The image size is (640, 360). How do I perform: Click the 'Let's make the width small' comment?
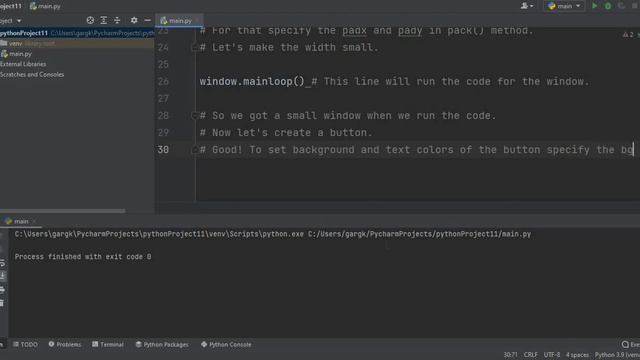289,48
